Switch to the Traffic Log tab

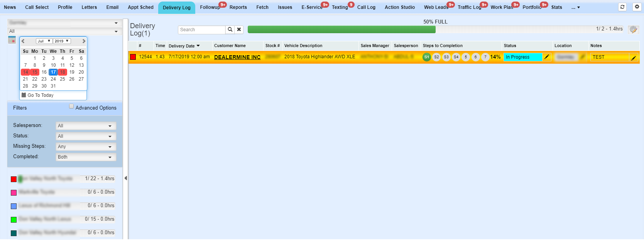click(469, 7)
